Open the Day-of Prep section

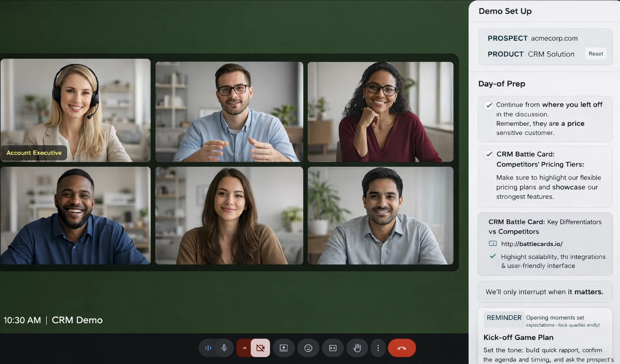click(x=502, y=84)
